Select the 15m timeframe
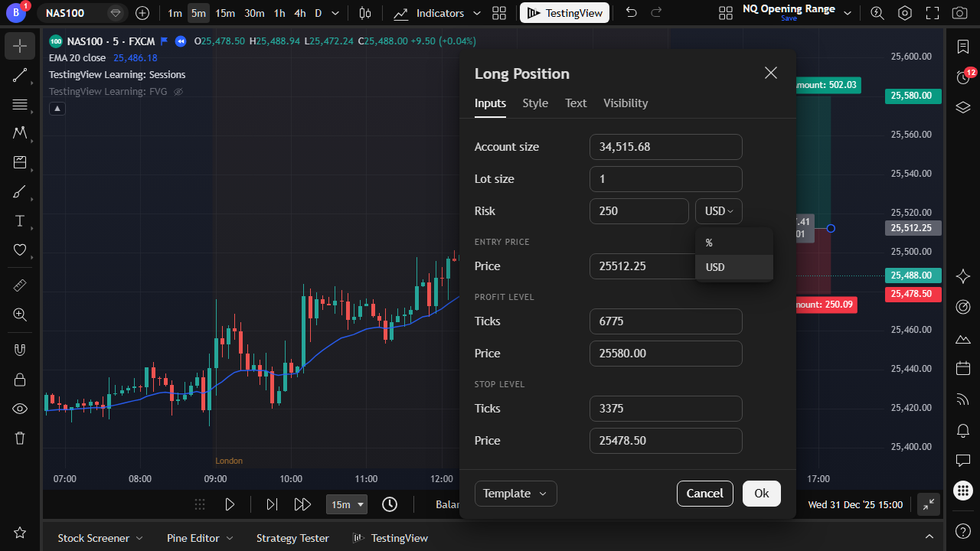This screenshot has width=980, height=551. point(225,13)
